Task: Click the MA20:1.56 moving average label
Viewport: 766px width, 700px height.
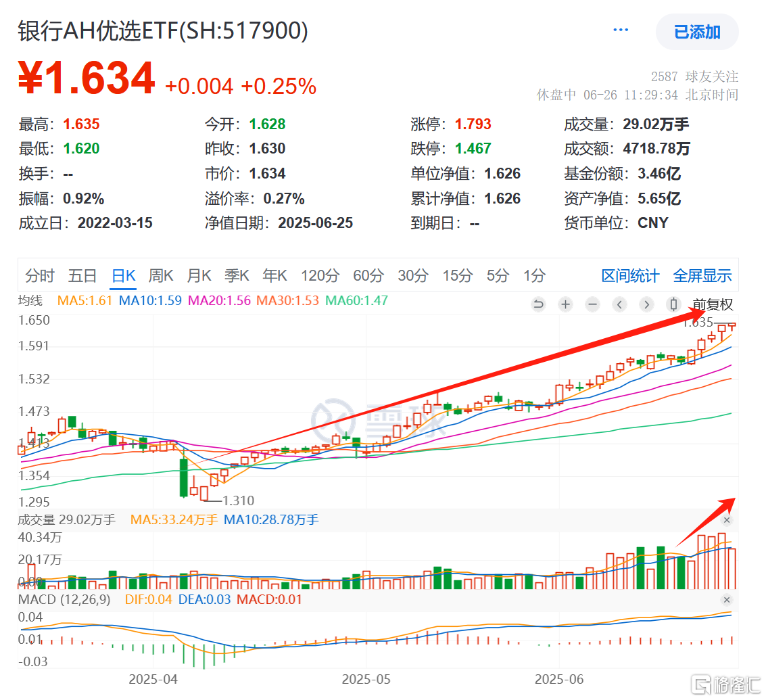Action: point(219,301)
